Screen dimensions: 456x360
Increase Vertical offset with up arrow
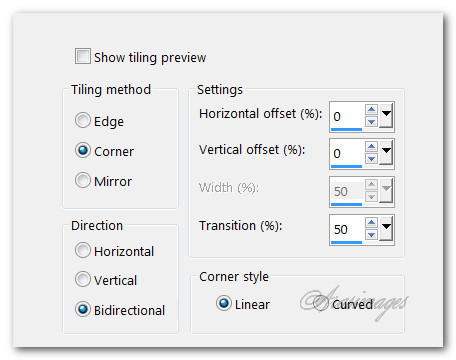click(x=371, y=147)
